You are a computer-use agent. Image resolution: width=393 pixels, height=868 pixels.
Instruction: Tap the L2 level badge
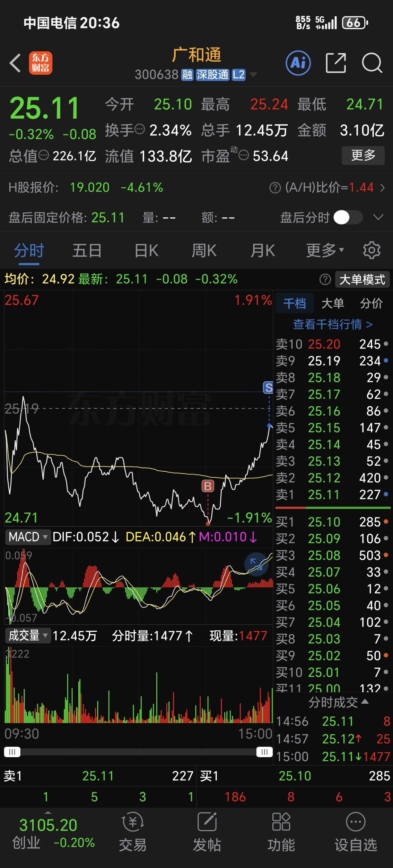tap(239, 75)
